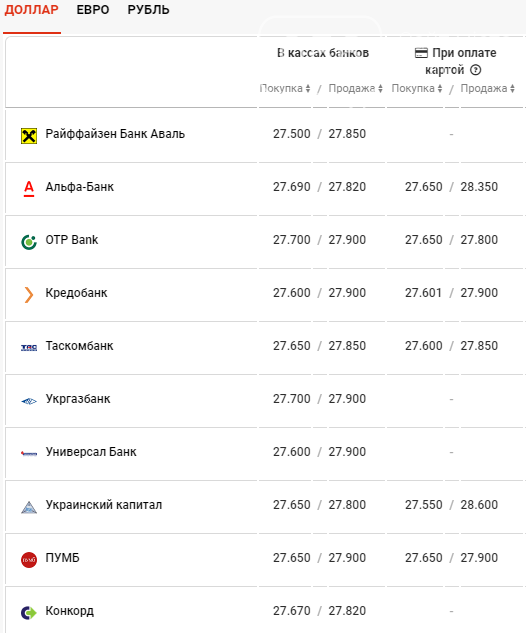526x633 pixels.
Task: Open the card payment help question icon
Action: tap(476, 70)
